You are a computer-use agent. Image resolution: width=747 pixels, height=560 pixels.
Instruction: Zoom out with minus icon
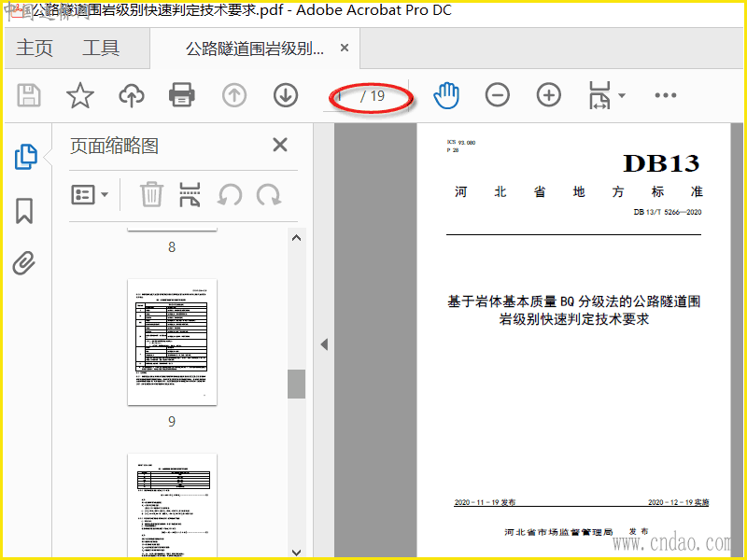[498, 95]
